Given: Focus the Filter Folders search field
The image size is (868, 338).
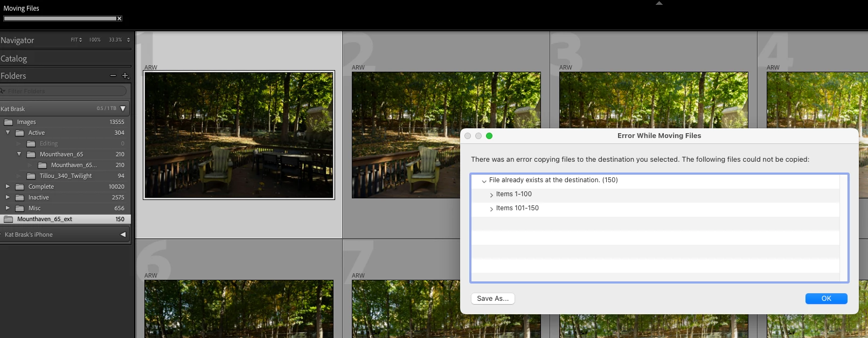Looking at the screenshot, I should [x=64, y=91].
